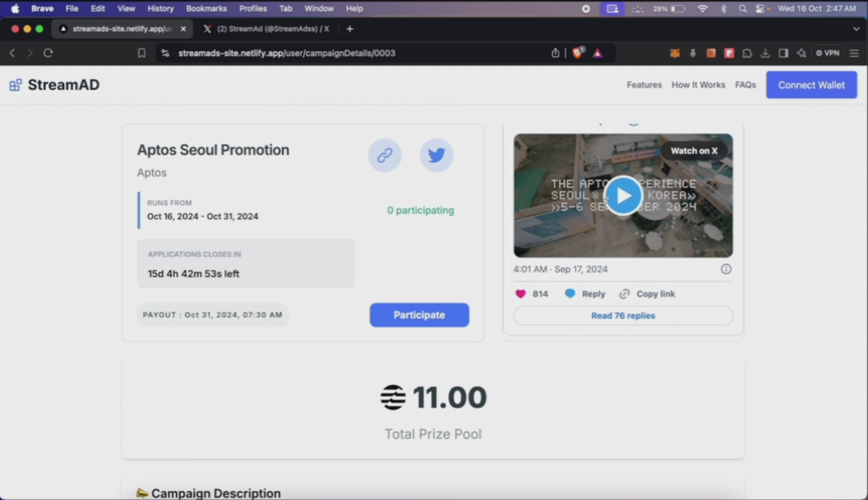Open the Edit menu
Viewport: 868px width, 500px height.
coord(98,9)
